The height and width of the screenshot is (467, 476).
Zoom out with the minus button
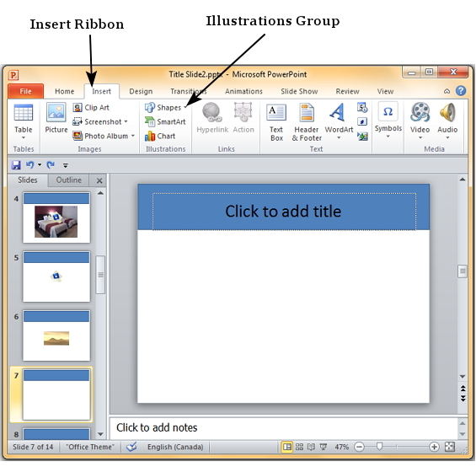click(359, 447)
